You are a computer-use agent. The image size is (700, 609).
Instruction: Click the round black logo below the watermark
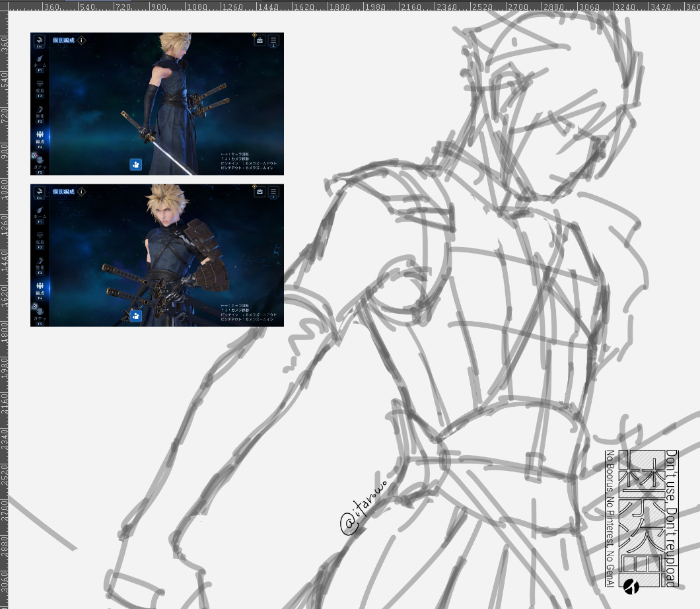631,586
